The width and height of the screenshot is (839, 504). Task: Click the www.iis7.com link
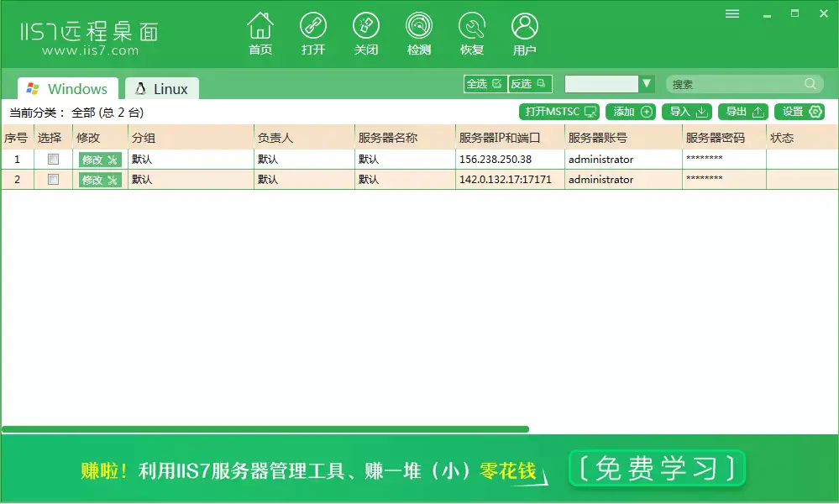[90, 51]
